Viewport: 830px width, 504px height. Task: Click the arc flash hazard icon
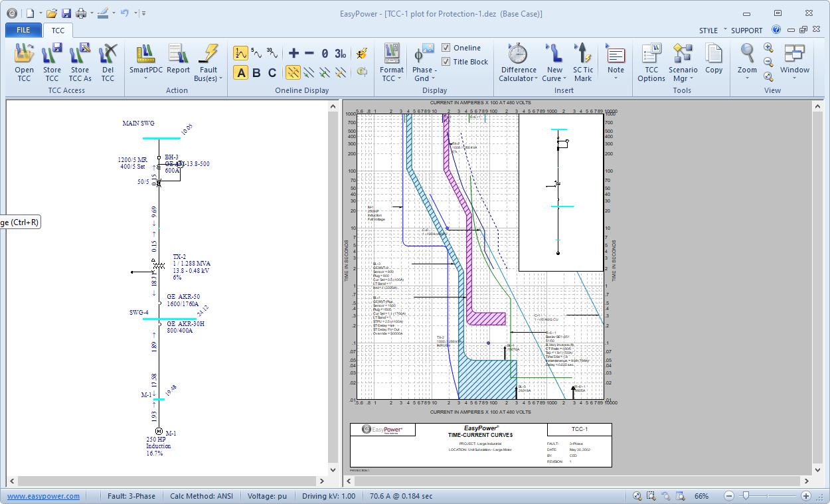tap(362, 53)
